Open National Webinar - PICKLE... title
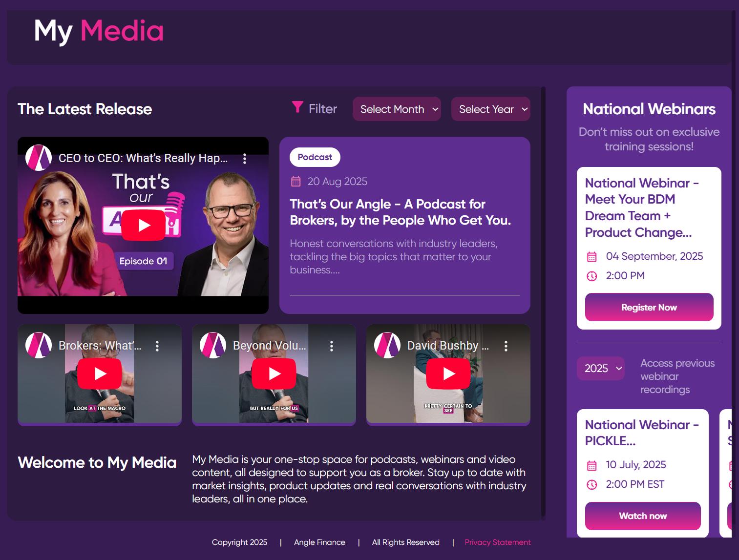Image resolution: width=739 pixels, height=560 pixels. click(642, 433)
